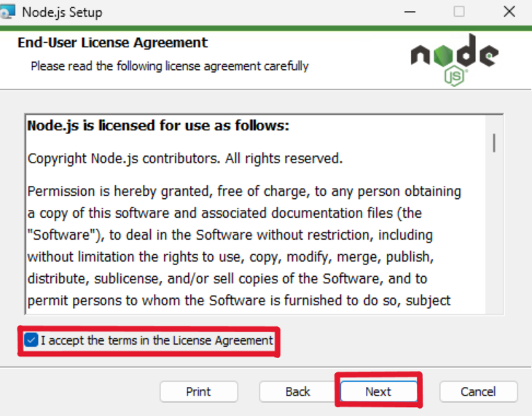Click the "Node.js Setup" title bar text

pyautogui.click(x=63, y=12)
